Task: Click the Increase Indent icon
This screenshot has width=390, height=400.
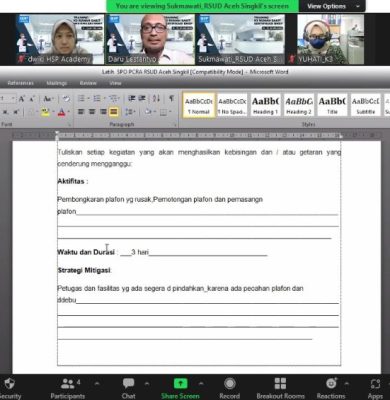Action: 142,98
